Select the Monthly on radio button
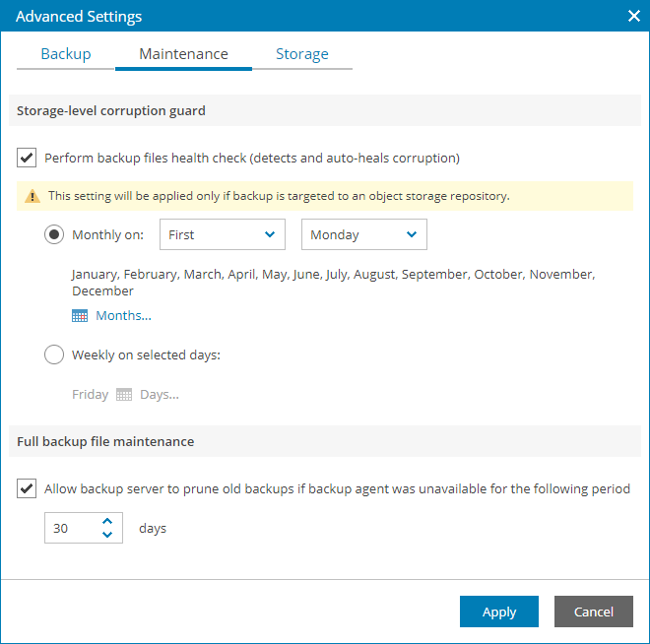The image size is (650, 644). (54, 235)
